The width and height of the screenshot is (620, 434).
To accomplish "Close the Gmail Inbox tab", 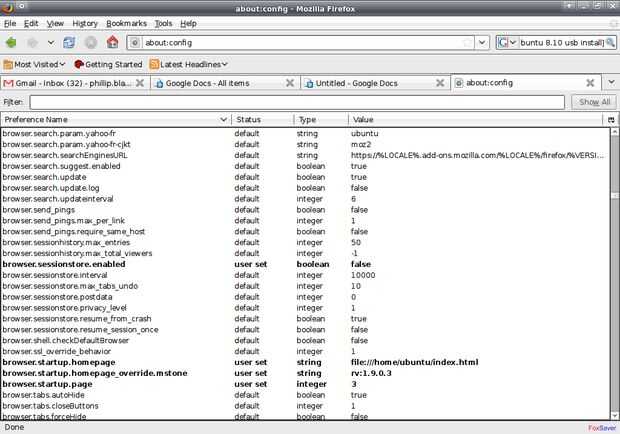I will coord(140,83).
